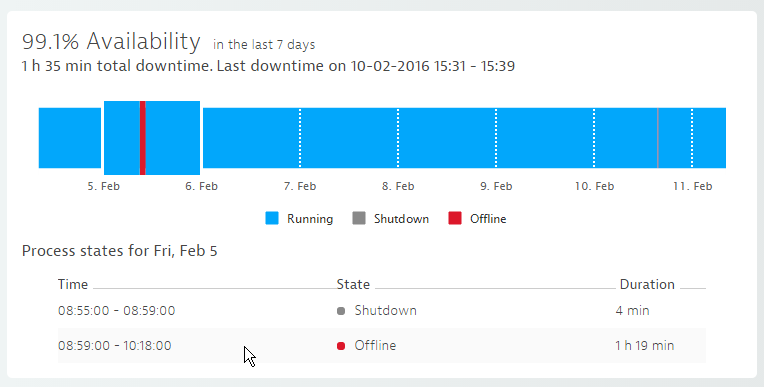Toggle the Running series label in the legend
The width and height of the screenshot is (764, 387).
coord(310,219)
